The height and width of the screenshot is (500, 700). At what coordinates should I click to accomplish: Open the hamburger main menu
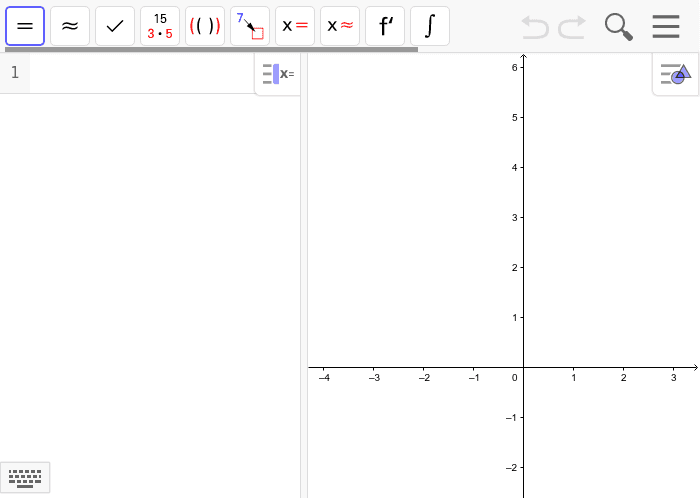pyautogui.click(x=666, y=27)
